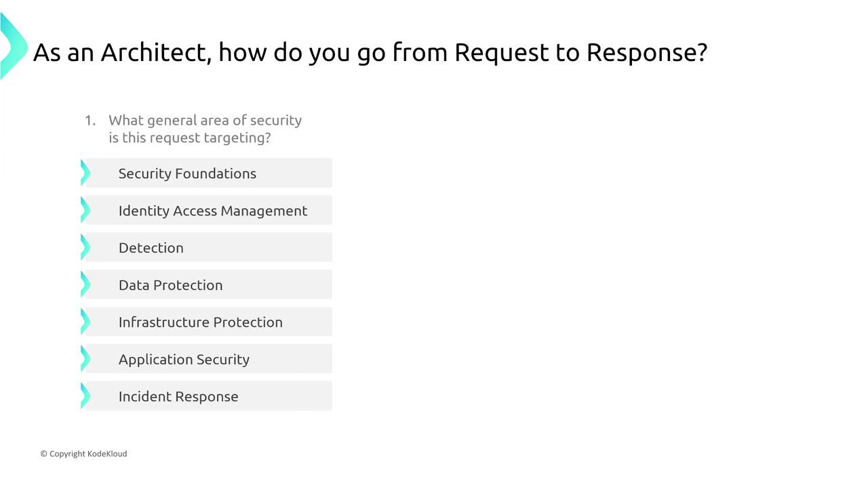
Task: Click the chevron icon beside Incident Response
Action: (x=85, y=396)
